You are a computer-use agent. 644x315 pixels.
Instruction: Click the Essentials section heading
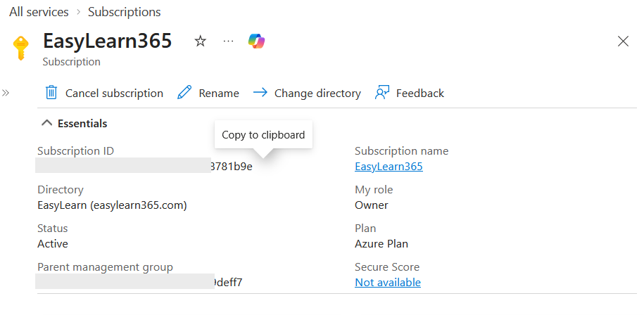pos(82,124)
